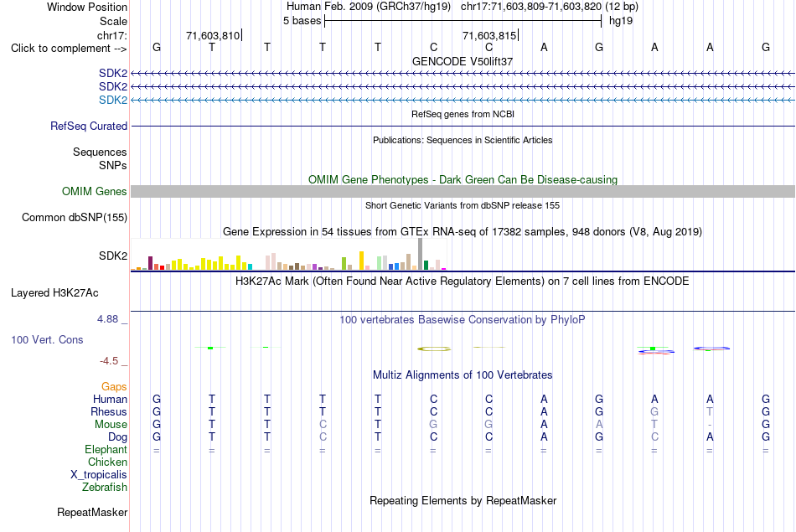The image size is (796, 532).
Task: Select the light blue SDK2 transcript label
Action: [113, 100]
